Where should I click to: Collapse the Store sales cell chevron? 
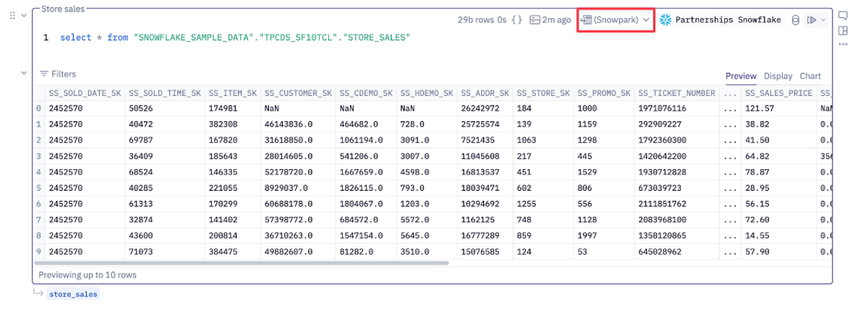click(x=24, y=14)
